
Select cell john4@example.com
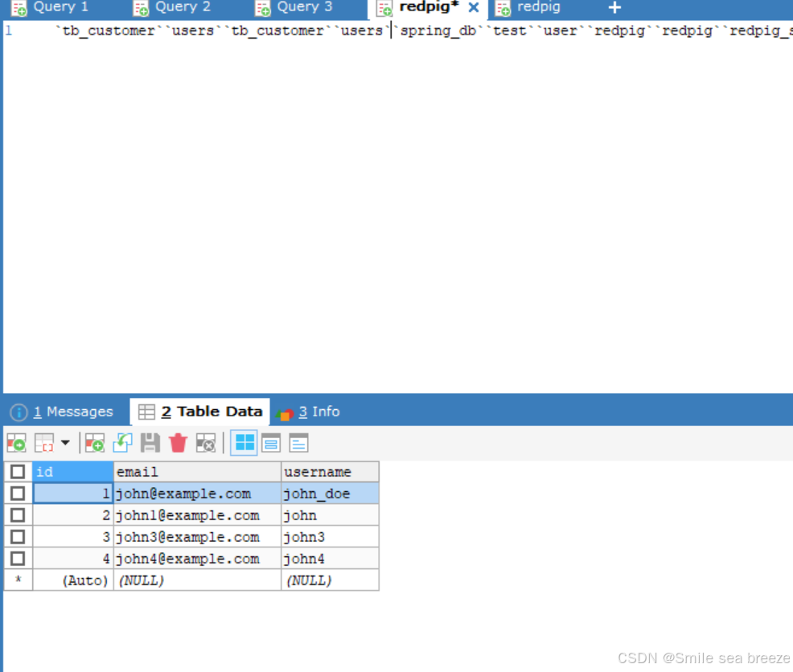197,559
